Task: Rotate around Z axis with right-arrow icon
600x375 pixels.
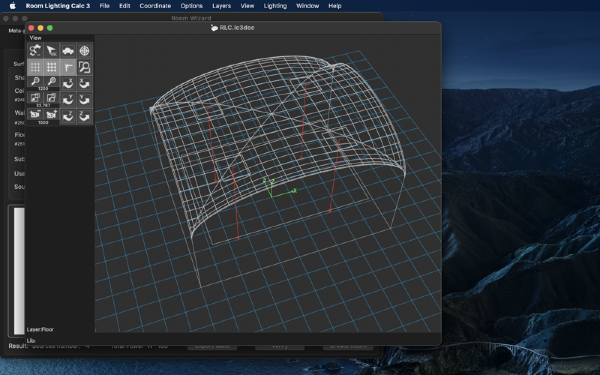Action: click(84, 116)
